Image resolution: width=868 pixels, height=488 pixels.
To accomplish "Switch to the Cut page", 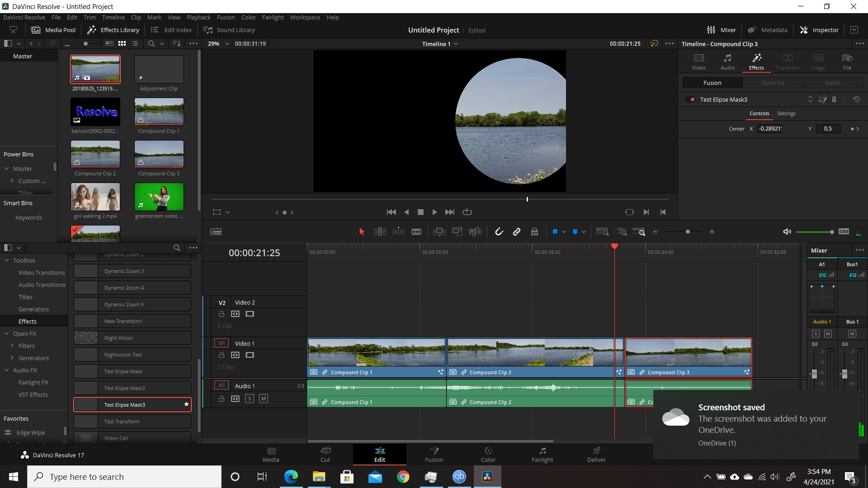I will pyautogui.click(x=325, y=455).
